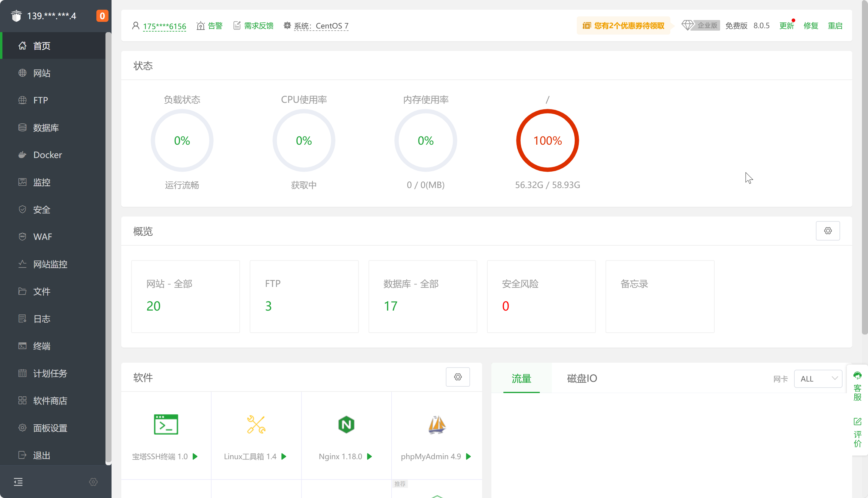Click the 175****6156 account link
The width and height of the screenshot is (868, 498).
pos(164,26)
